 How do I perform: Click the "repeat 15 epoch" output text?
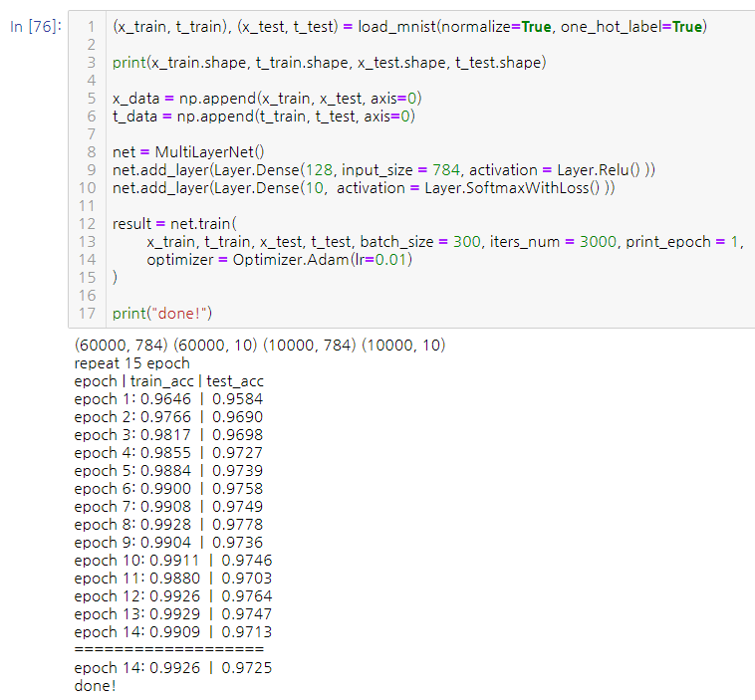[131, 363]
